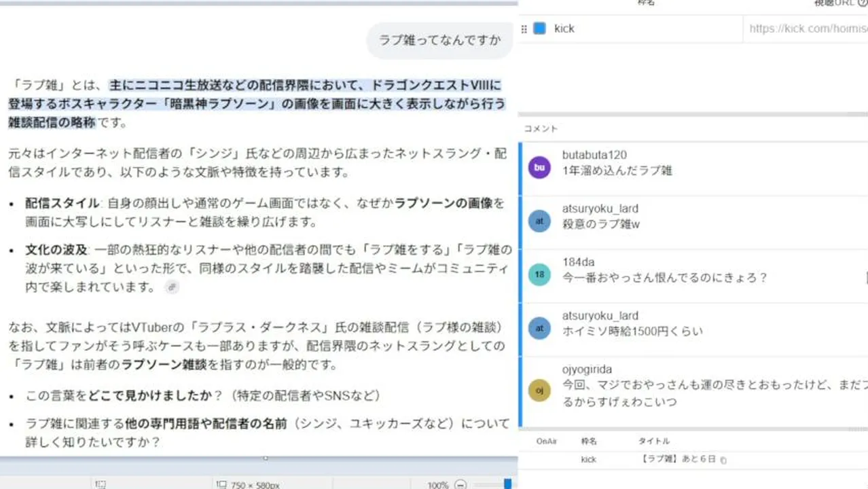
Task: Open the source link icon after 楽しまれています
Action: point(172,287)
